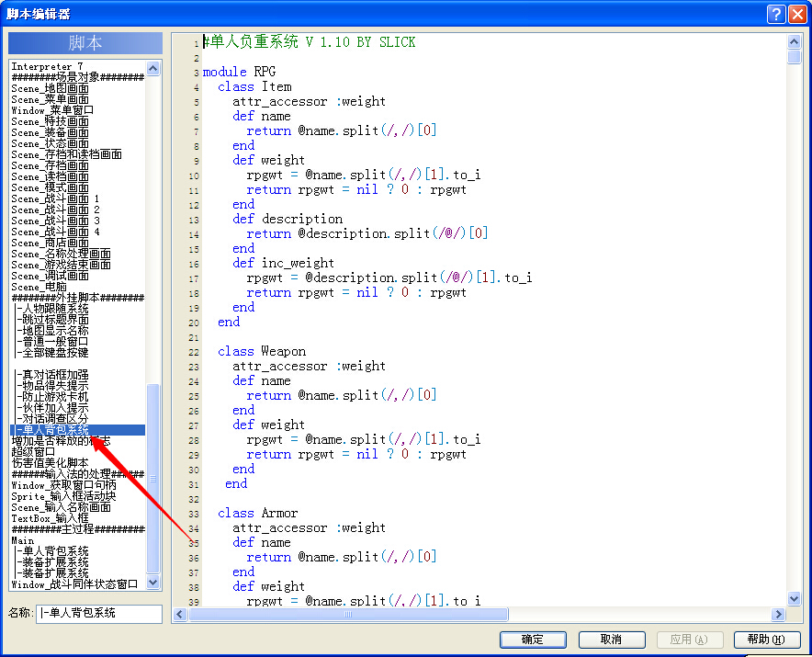Click horizontal scroll left arrow
The height and width of the screenshot is (657, 812).
coord(180,615)
